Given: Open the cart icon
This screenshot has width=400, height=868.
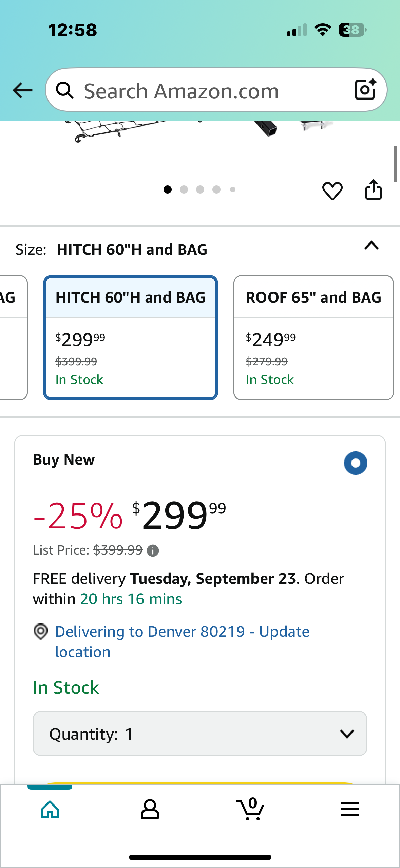Looking at the screenshot, I should 250,809.
